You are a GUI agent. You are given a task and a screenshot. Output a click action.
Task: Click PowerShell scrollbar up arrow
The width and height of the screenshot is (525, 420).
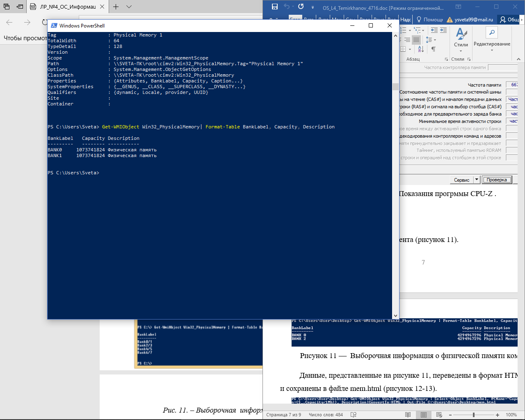[395, 36]
